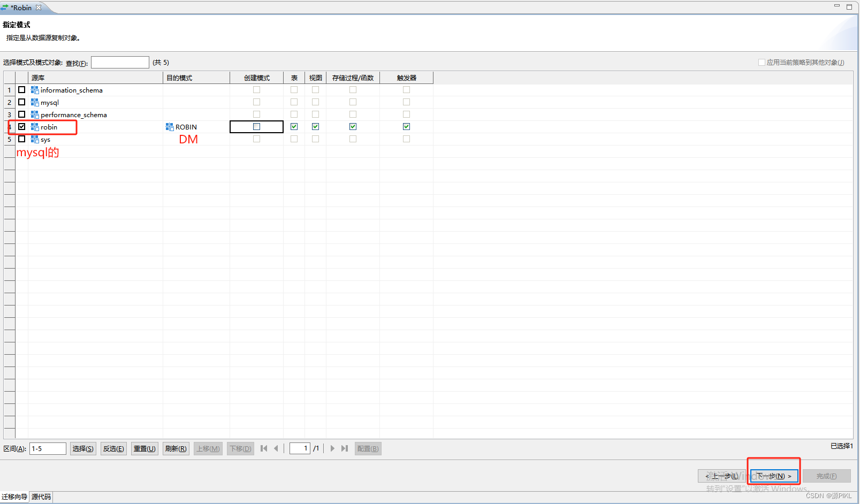The image size is (860, 504).
Task: Click the 存储过程/函数 column header
Action: click(x=353, y=78)
